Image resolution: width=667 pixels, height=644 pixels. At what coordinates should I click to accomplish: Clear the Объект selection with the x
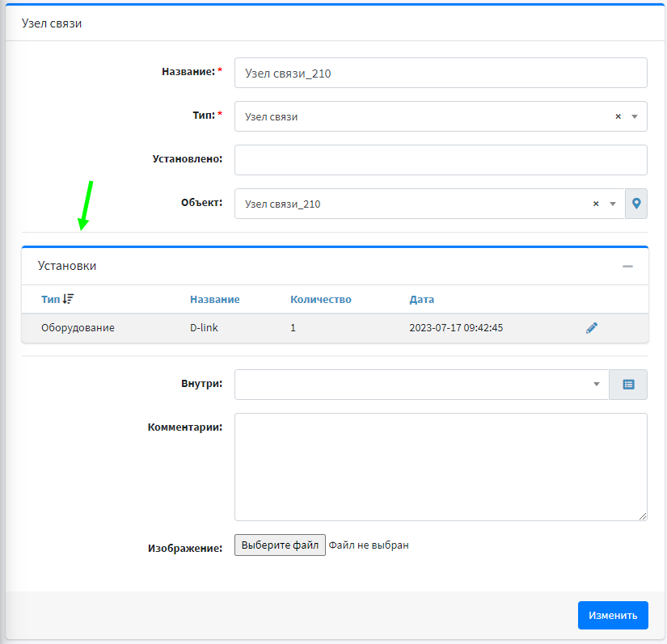596,204
